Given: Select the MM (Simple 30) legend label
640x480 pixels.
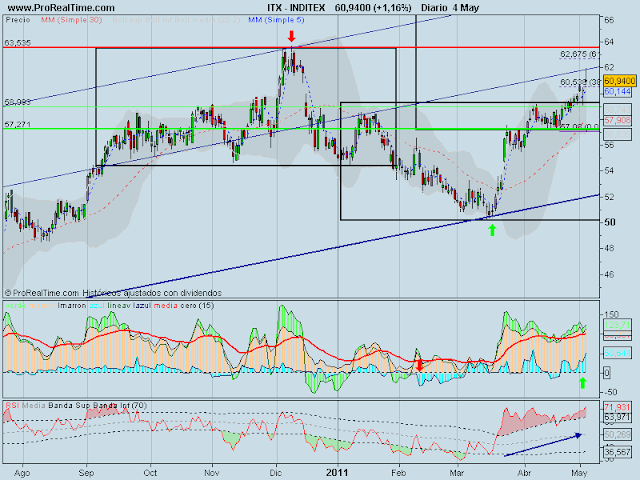Looking at the screenshot, I should [x=71, y=20].
